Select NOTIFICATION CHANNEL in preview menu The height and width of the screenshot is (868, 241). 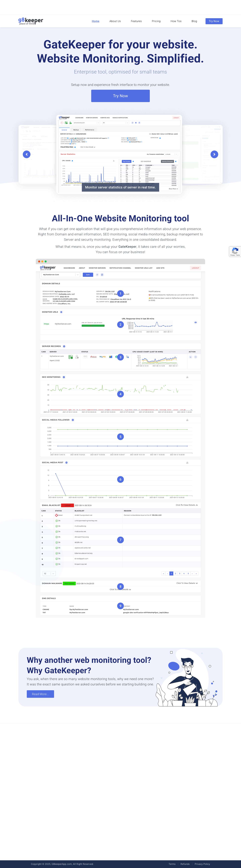point(120,268)
